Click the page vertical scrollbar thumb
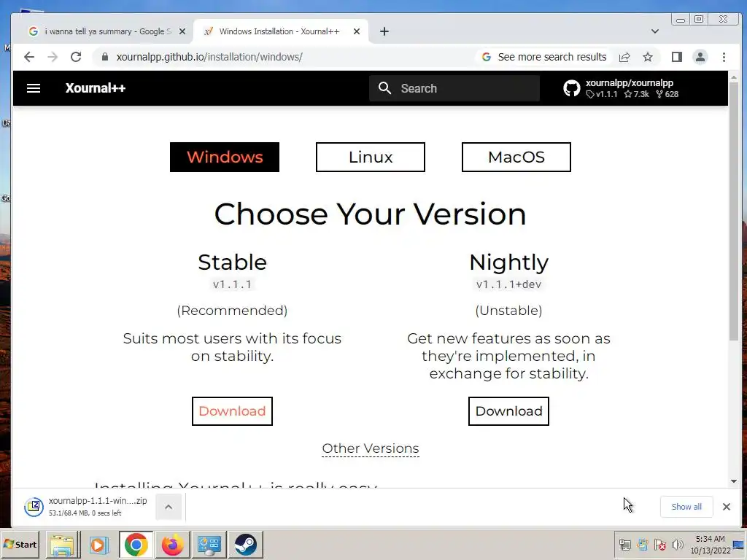 point(734,211)
